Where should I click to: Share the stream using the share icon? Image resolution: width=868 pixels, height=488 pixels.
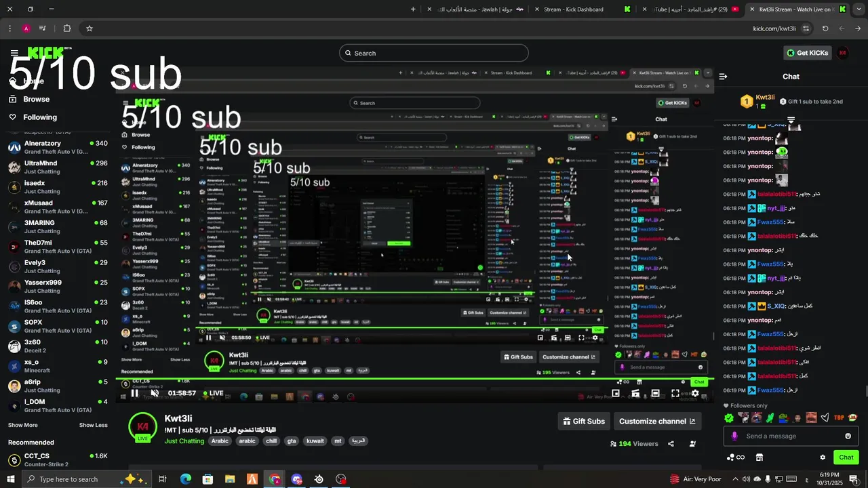[x=671, y=444]
